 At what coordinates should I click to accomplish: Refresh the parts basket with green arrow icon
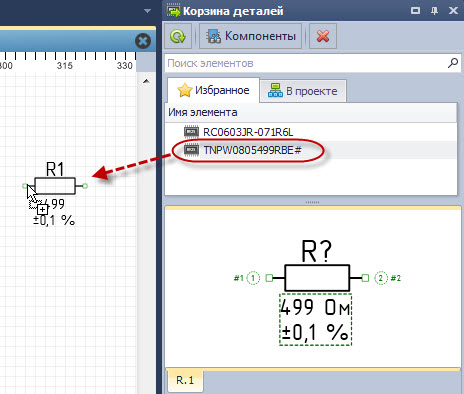(178, 36)
